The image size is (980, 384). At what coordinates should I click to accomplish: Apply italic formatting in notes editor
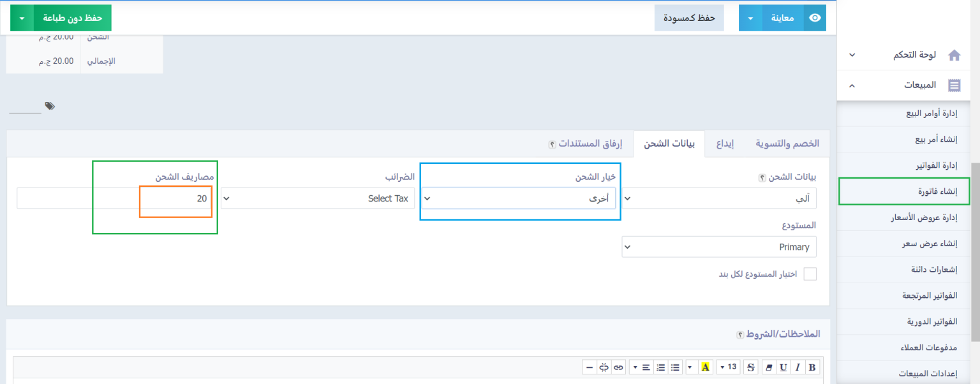797,367
